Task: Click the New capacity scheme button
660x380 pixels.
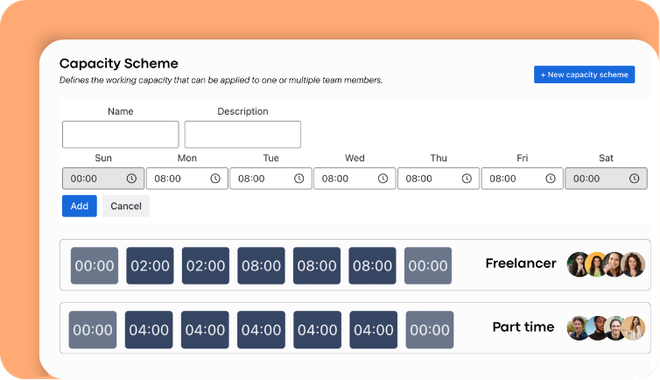Action: [x=584, y=74]
